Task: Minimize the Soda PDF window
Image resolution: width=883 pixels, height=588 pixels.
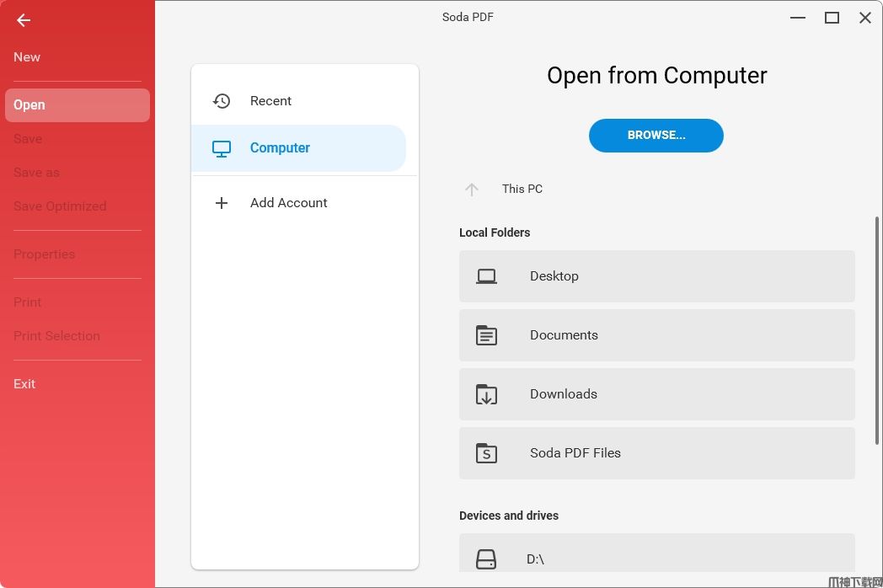Action: [797, 18]
